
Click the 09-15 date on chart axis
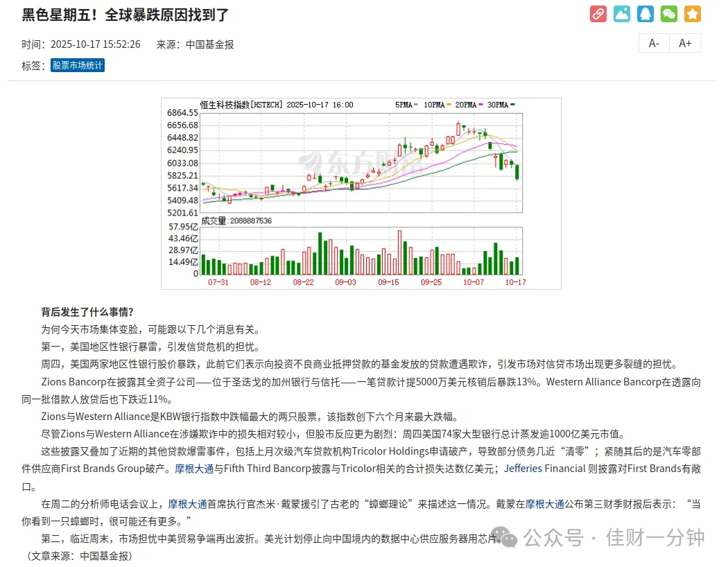coord(388,282)
